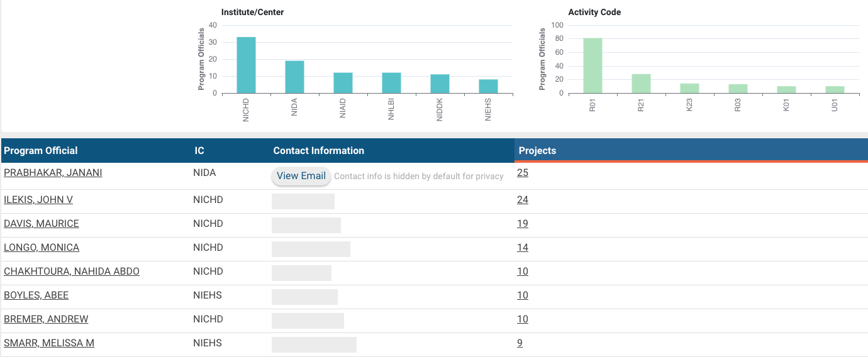Screen dimensions: 868x357
Task: Open ILEKIS, JOHN V profile link
Action: click(x=38, y=200)
